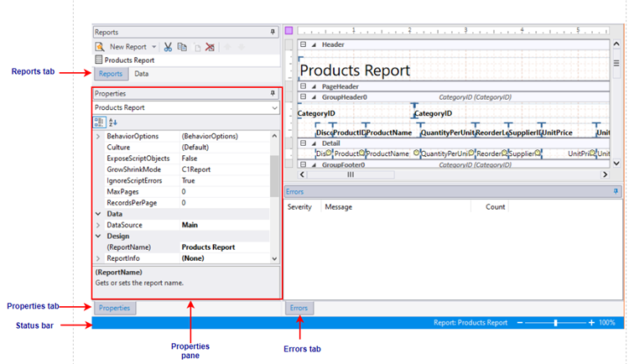Viewport: 629px width, 364px height.
Task: Open the New Report dropdown arrow
Action: tap(154, 47)
